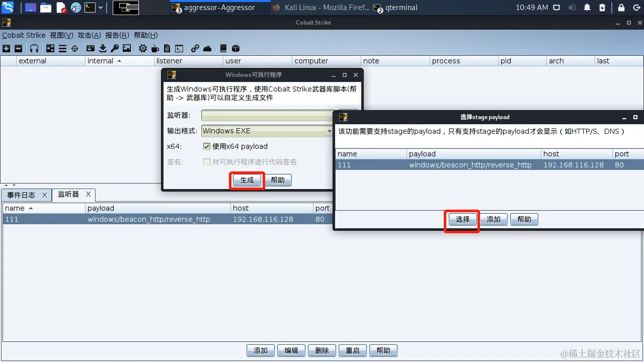This screenshot has height=362, width=644.
Task: Click the lock screen padlock icon
Action: point(621,8)
